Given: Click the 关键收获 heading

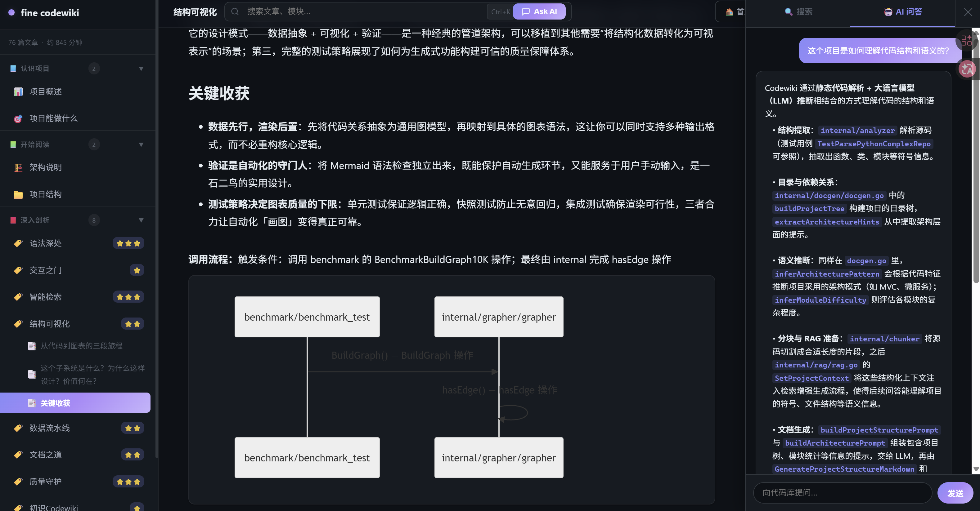Looking at the screenshot, I should pyautogui.click(x=219, y=93).
